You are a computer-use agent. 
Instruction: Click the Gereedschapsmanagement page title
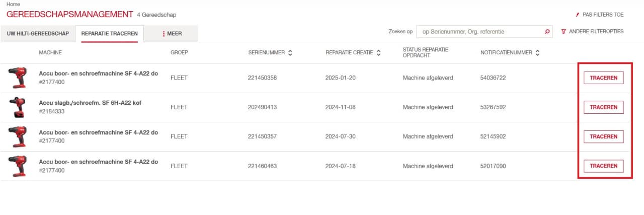click(x=70, y=15)
